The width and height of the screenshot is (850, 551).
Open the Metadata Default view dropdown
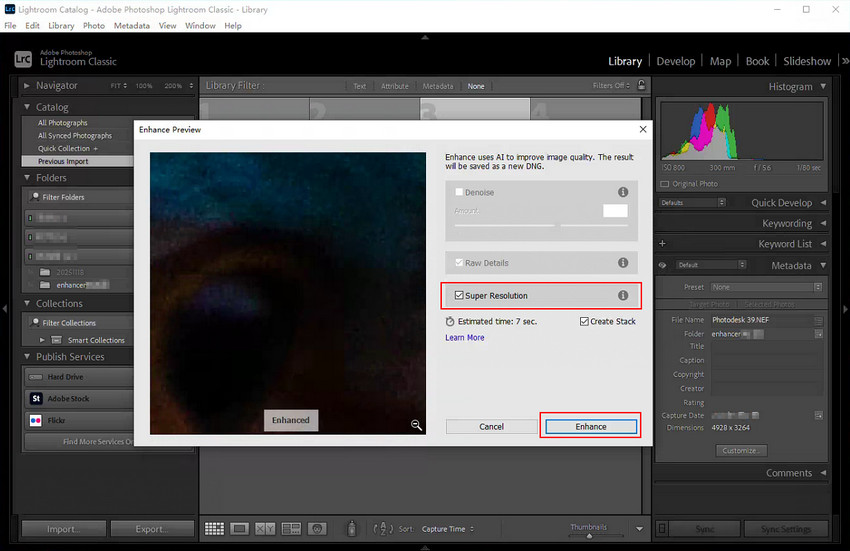(x=711, y=265)
